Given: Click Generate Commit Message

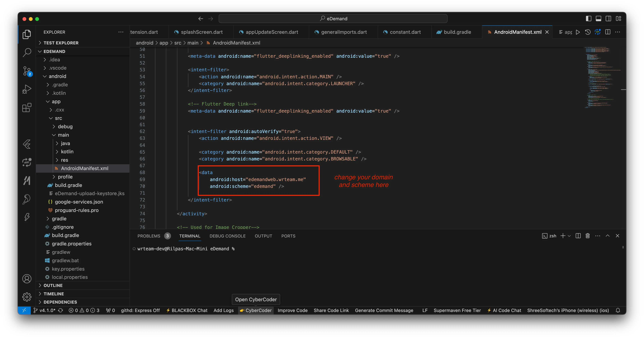Looking at the screenshot, I should pyautogui.click(x=384, y=310).
